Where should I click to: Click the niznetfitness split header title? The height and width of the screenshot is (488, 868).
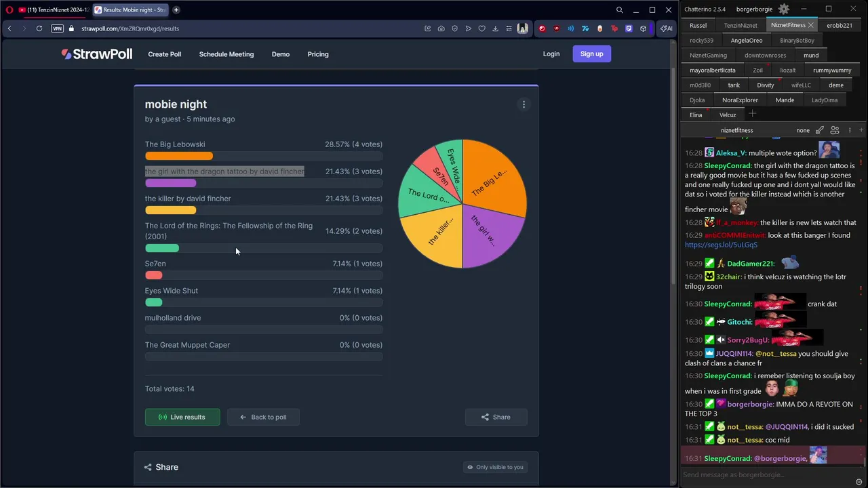737,130
